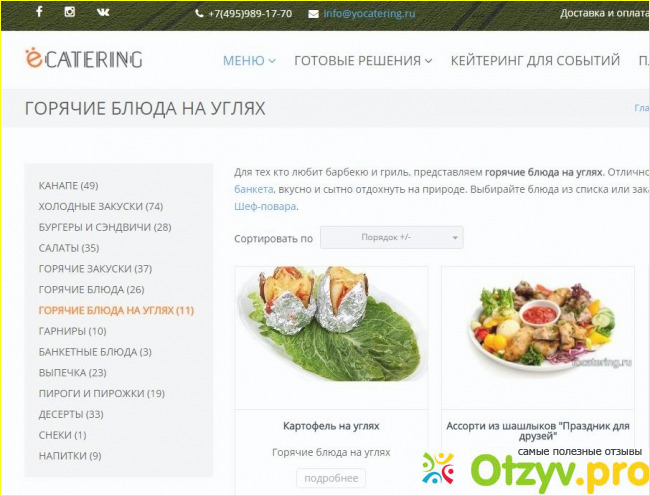This screenshot has width=650, height=496.
Task: Select БУРГЕРЫ И СЭНДВИЧИ (28) category
Action: [x=105, y=227]
